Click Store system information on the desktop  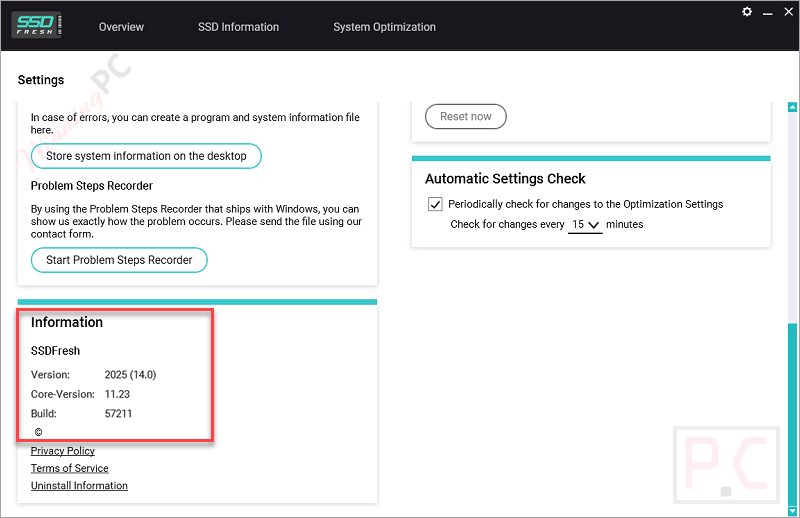146,156
